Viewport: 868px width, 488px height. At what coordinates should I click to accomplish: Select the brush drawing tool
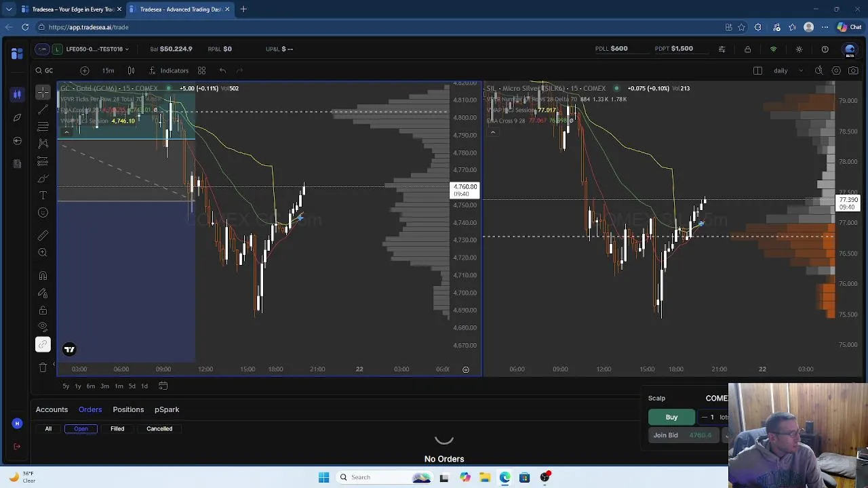[x=43, y=178]
